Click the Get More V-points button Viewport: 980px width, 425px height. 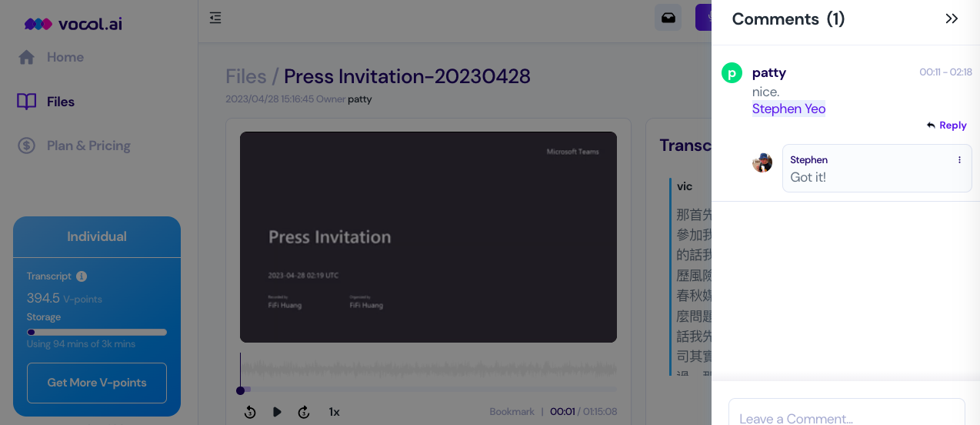click(97, 383)
